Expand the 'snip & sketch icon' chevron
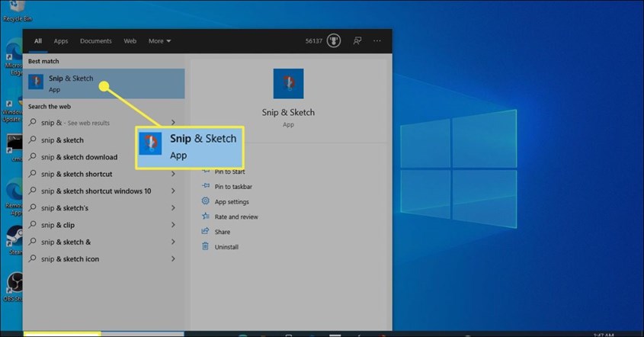 click(x=173, y=259)
